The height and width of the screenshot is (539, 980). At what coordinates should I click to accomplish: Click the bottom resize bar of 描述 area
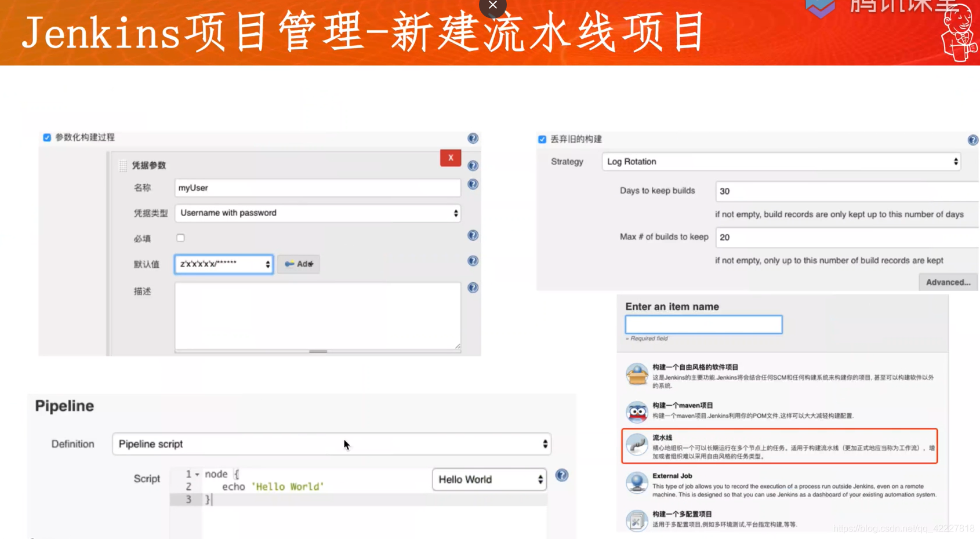coord(318,351)
